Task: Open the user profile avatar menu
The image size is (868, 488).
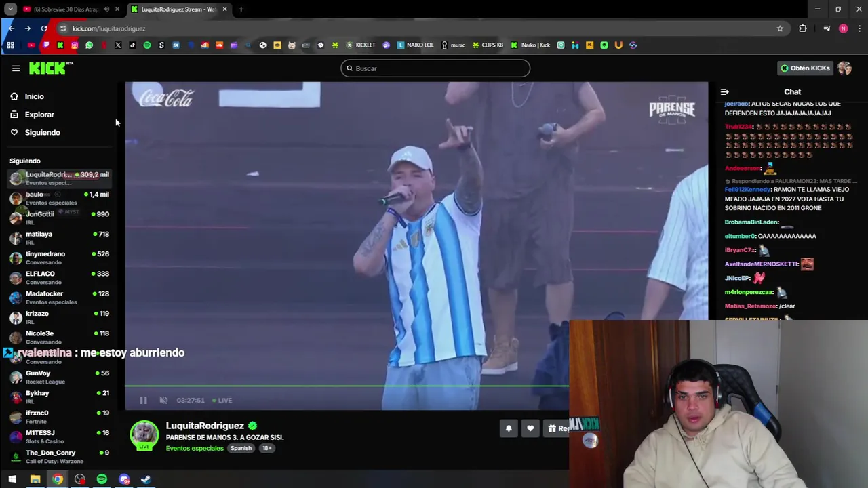Action: 844,68
